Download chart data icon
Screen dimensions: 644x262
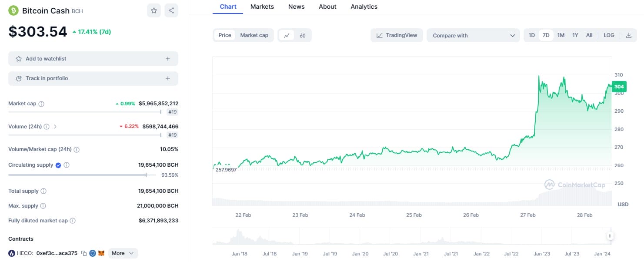(x=628, y=35)
